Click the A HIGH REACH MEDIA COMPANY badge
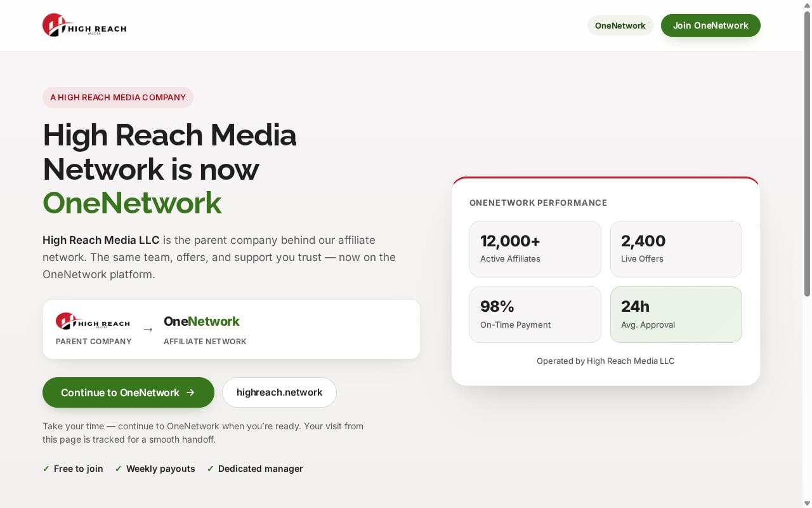Screen dimensions: 812x508 pos(118,97)
